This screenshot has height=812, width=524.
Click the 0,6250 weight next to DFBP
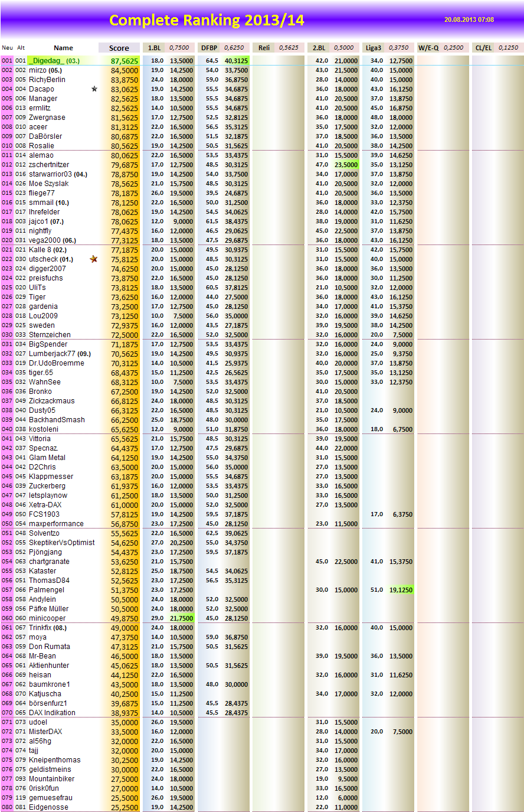pos(234,48)
